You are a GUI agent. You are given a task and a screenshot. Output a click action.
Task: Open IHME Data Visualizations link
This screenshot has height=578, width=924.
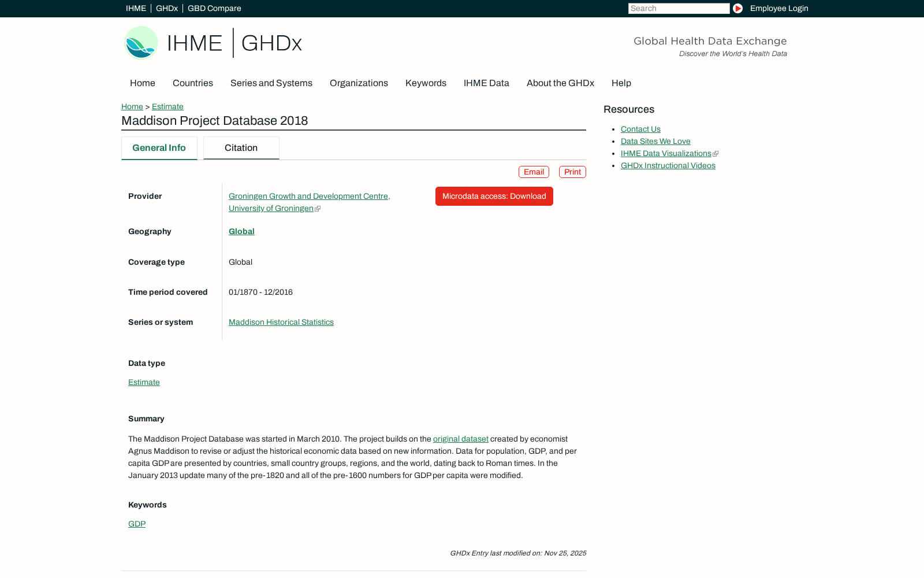pos(666,154)
